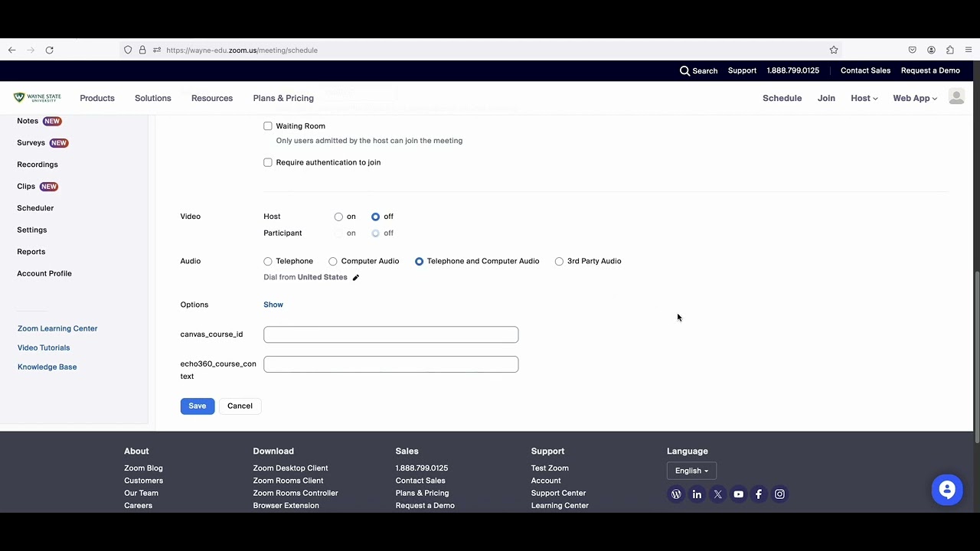Open Zoom Learning Center link
The height and width of the screenshot is (551, 980).
pos(57,328)
